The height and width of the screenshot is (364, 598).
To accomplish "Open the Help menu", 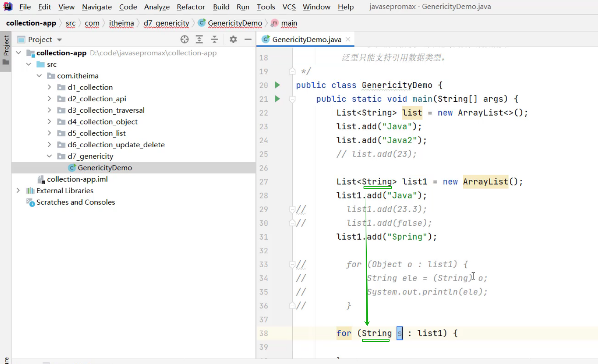I will point(346,7).
